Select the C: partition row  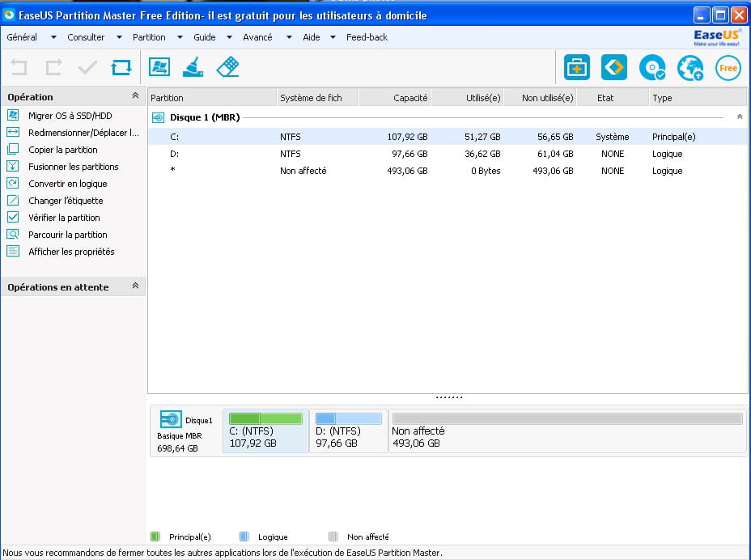pos(448,137)
